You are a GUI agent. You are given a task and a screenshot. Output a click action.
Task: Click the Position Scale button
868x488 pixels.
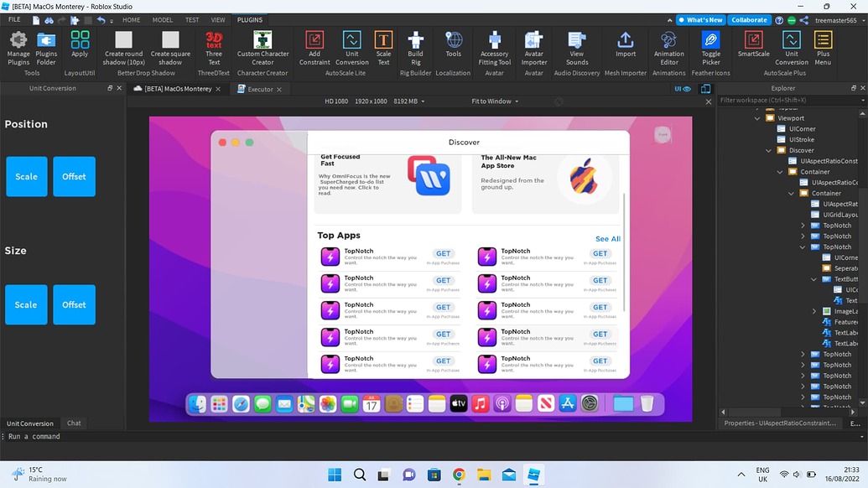tap(27, 176)
